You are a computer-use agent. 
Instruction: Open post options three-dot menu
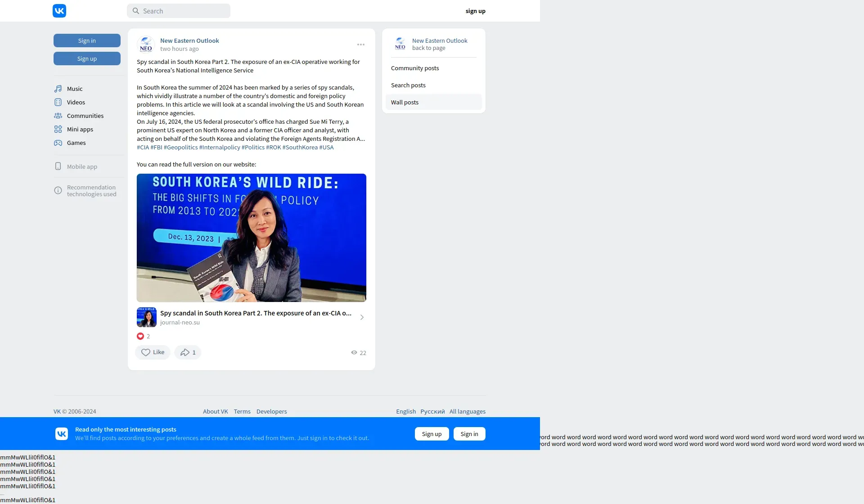(361, 45)
